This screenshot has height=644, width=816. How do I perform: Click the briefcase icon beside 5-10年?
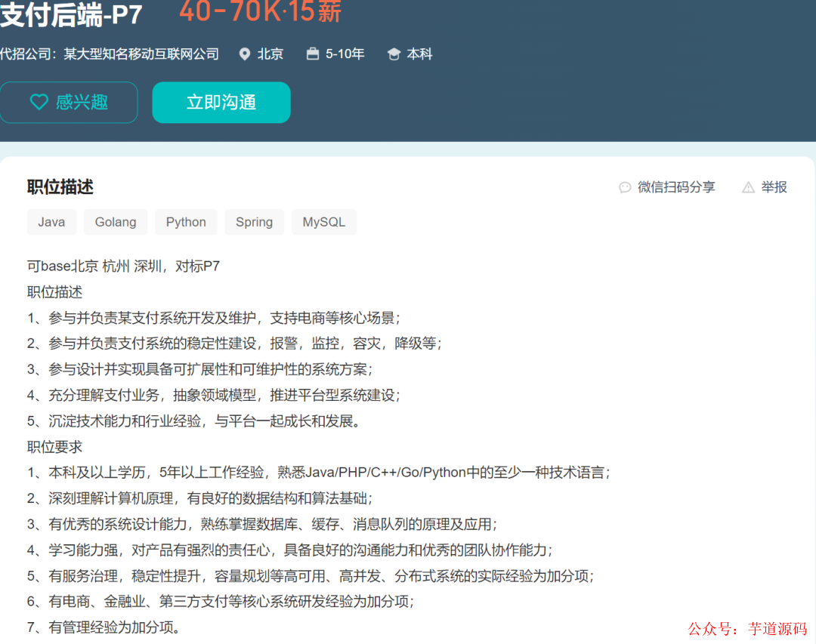(312, 54)
